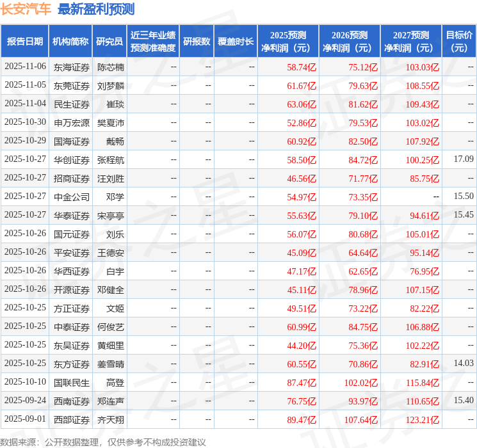
Task: Select the 国海证券 institution cell
Action: pyautogui.click(x=72, y=141)
